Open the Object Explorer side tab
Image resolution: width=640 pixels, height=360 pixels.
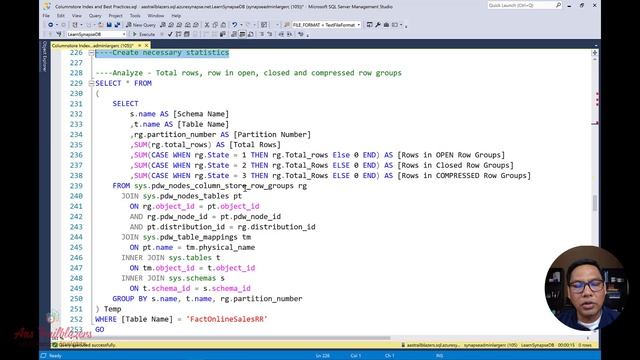pyautogui.click(x=45, y=57)
